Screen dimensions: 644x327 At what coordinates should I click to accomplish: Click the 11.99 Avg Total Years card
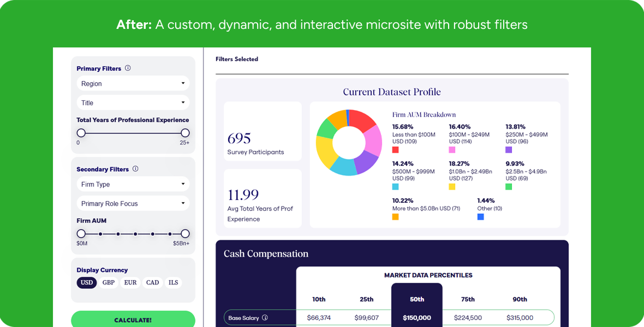coord(263,198)
